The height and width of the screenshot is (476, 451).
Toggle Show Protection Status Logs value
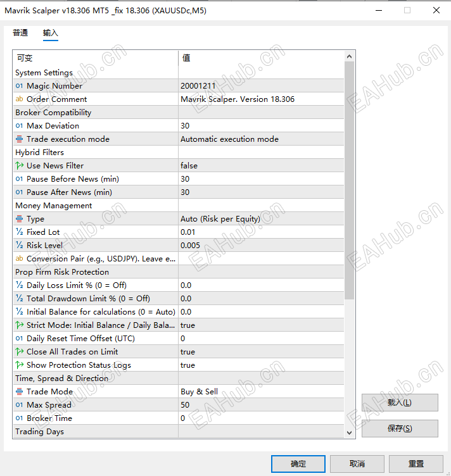[261, 365]
